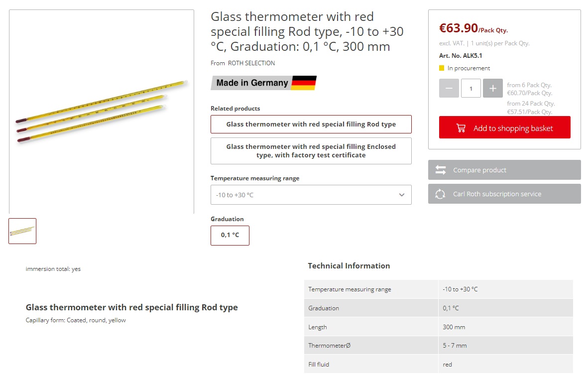Image resolution: width=588 pixels, height=382 pixels.
Task: Click the quantity input field
Action: 470,88
